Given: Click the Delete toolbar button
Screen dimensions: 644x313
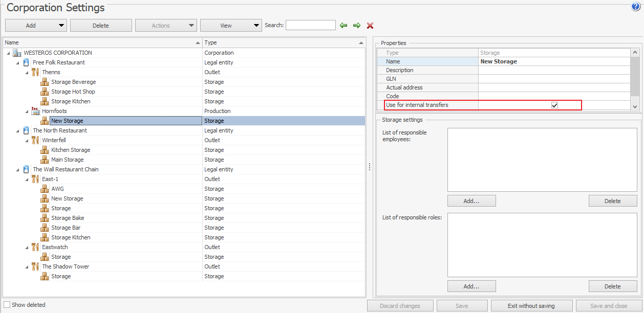Looking at the screenshot, I should click(101, 26).
